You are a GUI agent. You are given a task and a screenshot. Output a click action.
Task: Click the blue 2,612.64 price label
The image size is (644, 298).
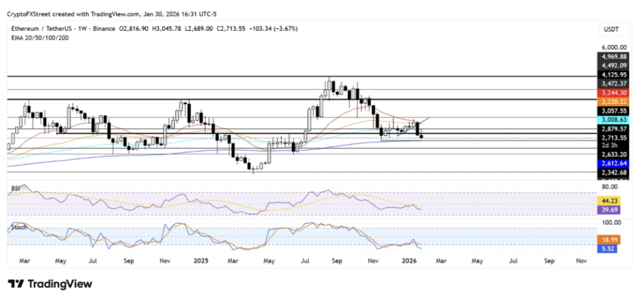click(609, 163)
